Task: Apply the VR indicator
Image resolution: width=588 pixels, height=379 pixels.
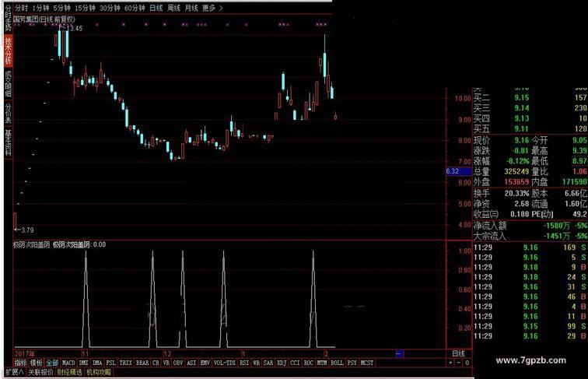Action: tap(166, 363)
